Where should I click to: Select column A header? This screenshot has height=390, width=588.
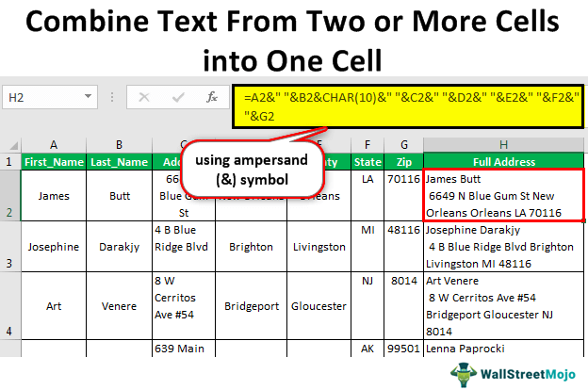[54, 144]
